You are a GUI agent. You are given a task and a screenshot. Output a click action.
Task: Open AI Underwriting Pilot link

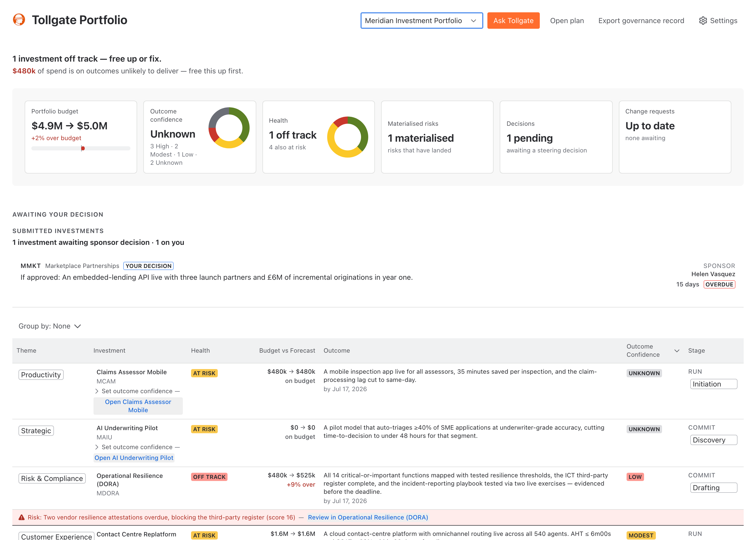point(134,458)
